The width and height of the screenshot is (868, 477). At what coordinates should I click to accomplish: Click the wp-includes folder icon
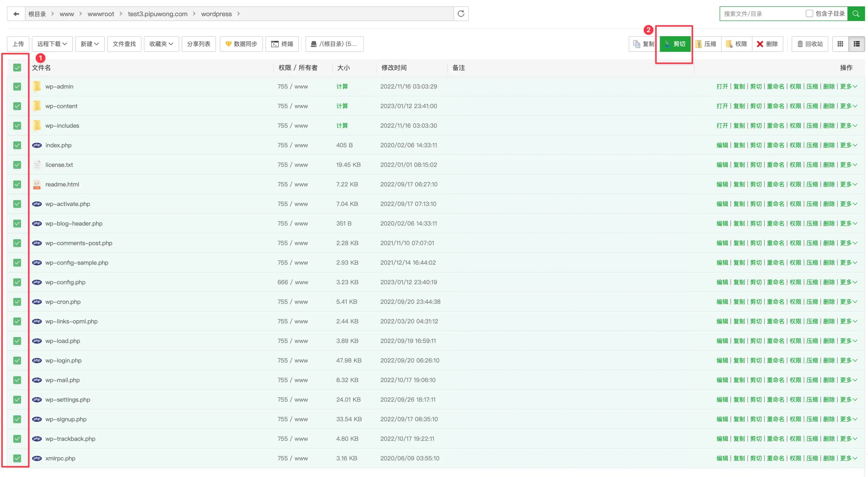point(37,126)
